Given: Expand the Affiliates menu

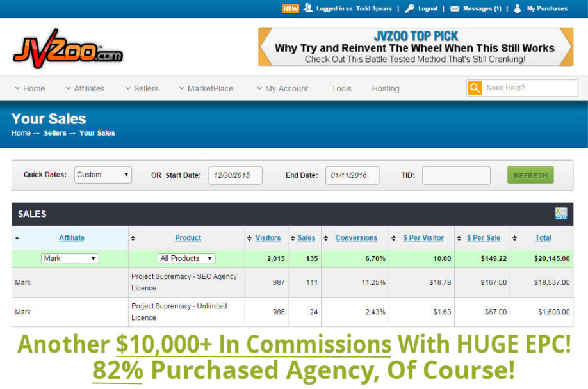Looking at the screenshot, I should click(x=85, y=89).
